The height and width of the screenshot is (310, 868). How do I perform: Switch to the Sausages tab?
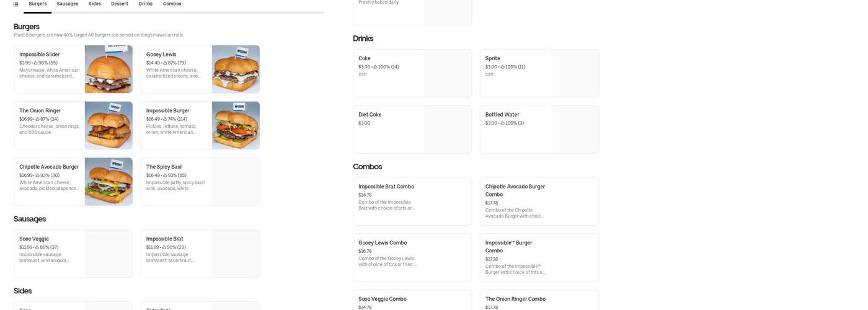tap(68, 4)
